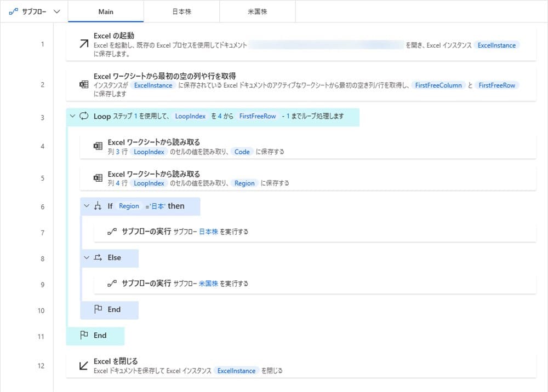548x392 pixels.
Task: Click the Excel launch arrow icon
Action: pos(84,44)
